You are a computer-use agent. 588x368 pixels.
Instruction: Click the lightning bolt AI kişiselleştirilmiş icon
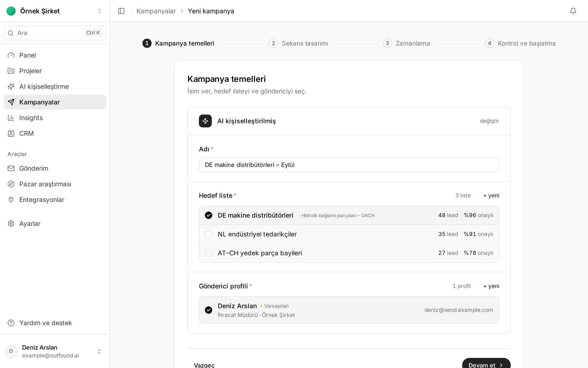click(x=205, y=121)
